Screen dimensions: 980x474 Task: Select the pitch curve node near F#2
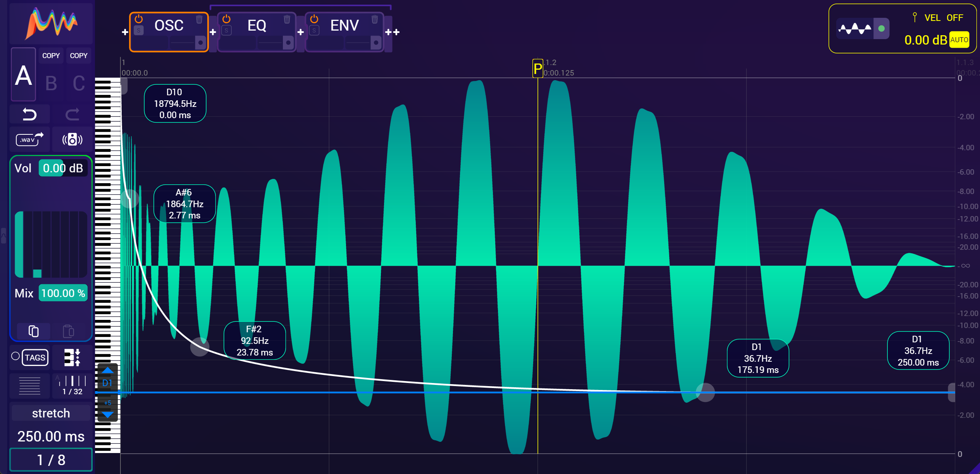[200, 347]
